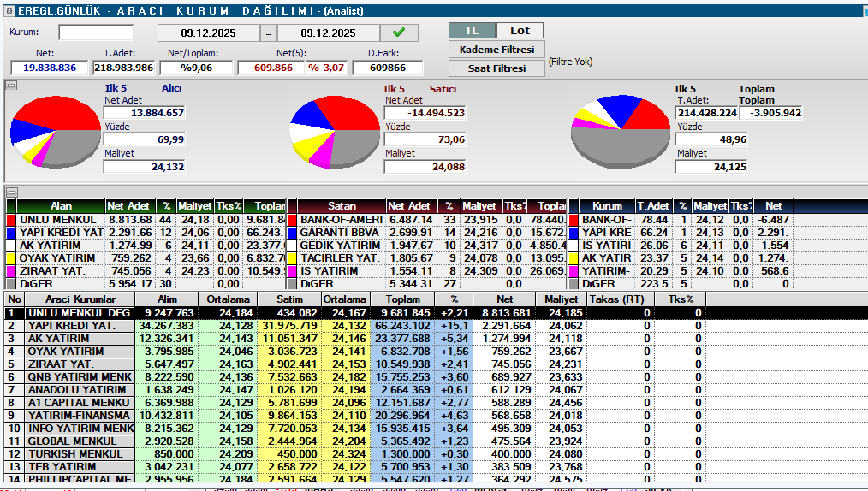Screen dimensions: 868x491
Task: Click gray square beside DiGER in Satan table
Action: pos(292,284)
